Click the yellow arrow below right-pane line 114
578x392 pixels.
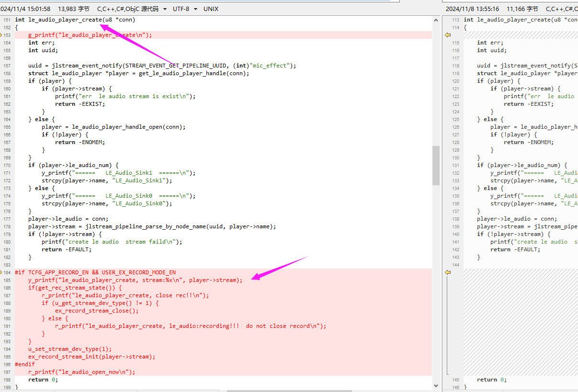(x=448, y=35)
